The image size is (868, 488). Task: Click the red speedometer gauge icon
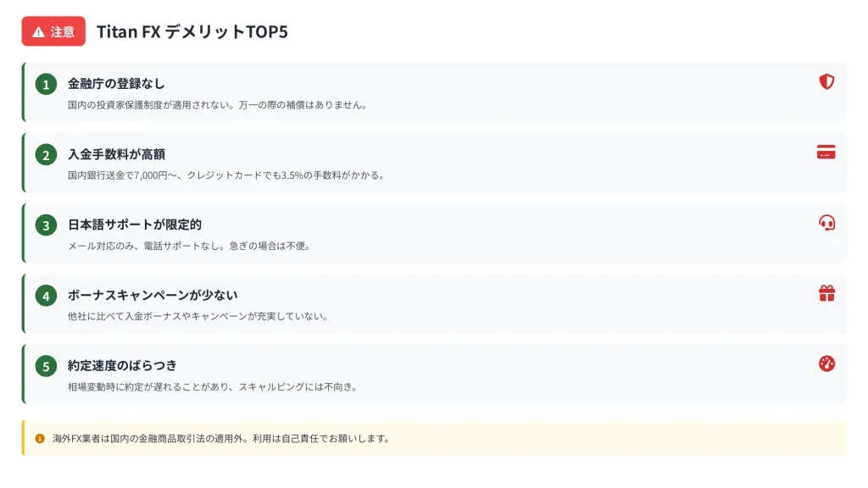(x=826, y=363)
